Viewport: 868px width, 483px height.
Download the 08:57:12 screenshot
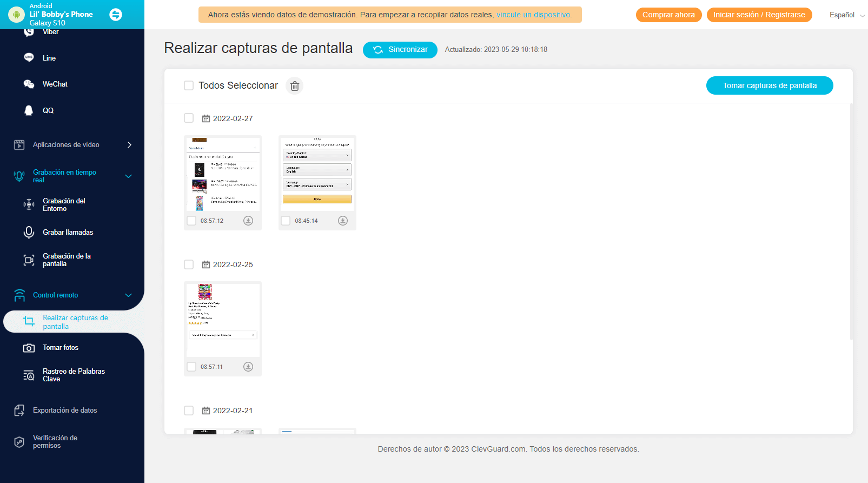248,221
